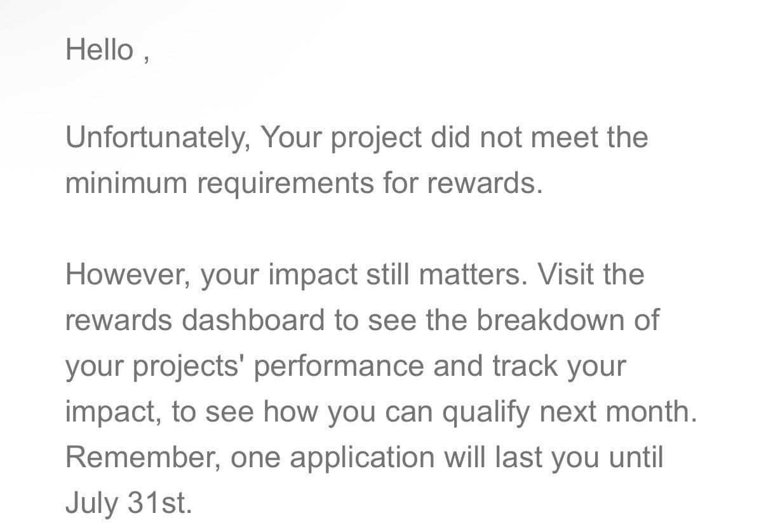Click the word "performance"

click(x=339, y=366)
